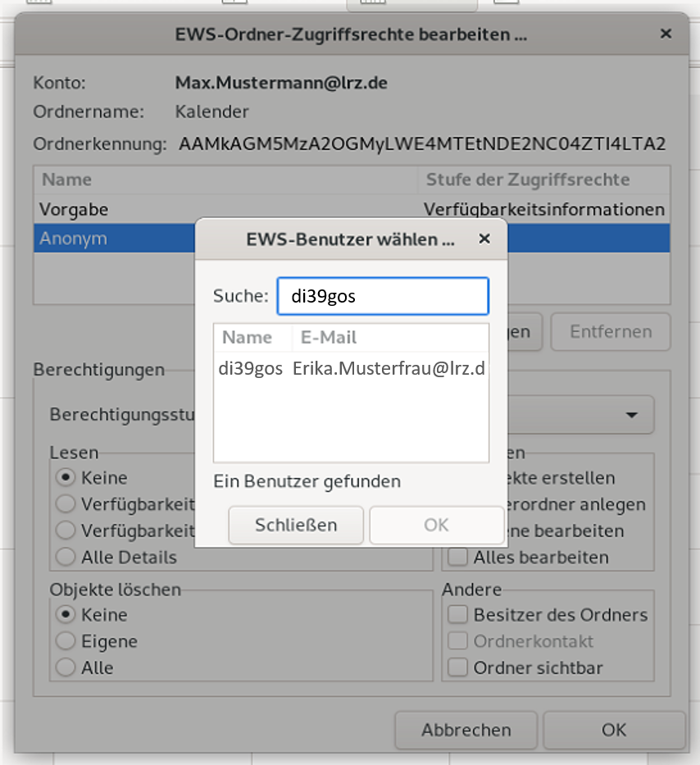
Task: Confirm with the bottom OK button
Action: click(x=615, y=730)
